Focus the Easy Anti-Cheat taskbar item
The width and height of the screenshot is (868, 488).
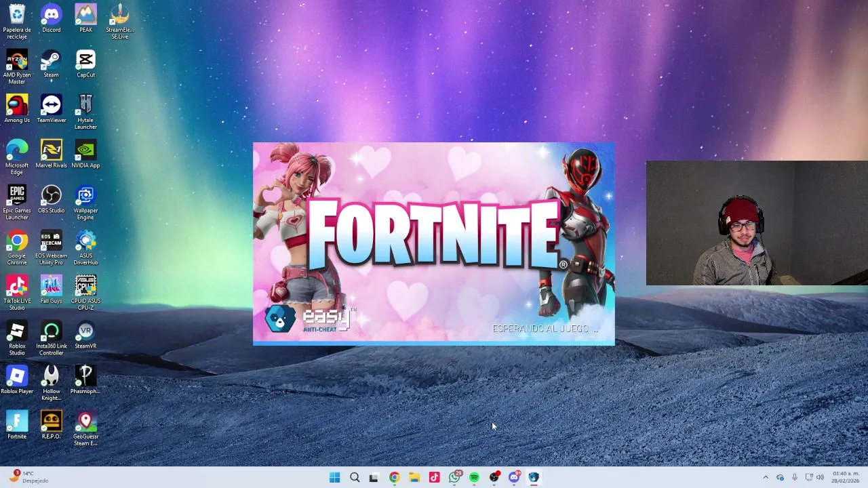[x=534, y=477]
